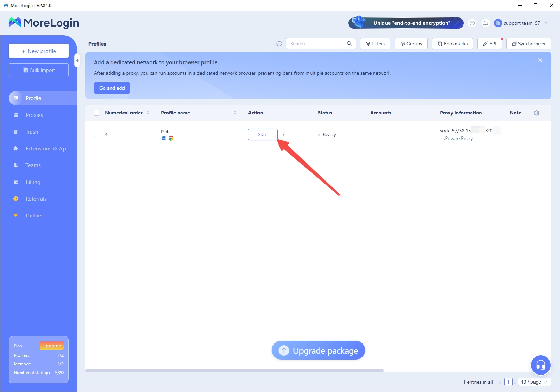Start the P-4 profile
This screenshot has width=560, height=392.
tap(263, 134)
